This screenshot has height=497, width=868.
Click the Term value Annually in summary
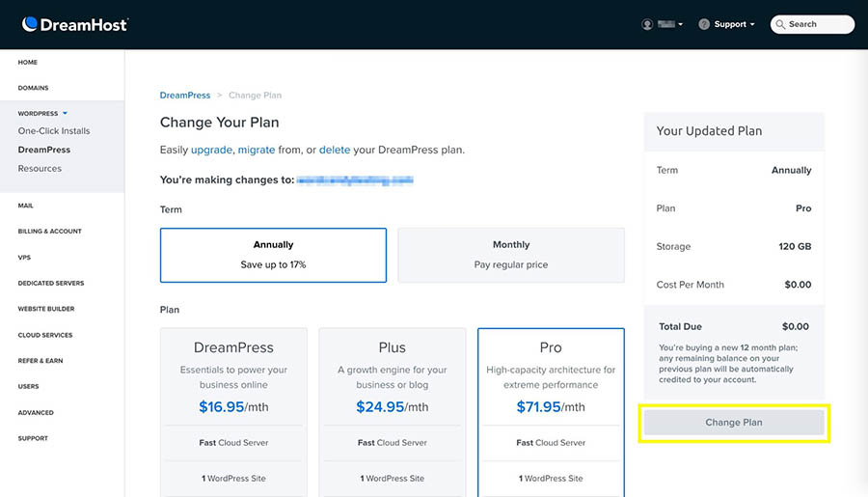[792, 170]
